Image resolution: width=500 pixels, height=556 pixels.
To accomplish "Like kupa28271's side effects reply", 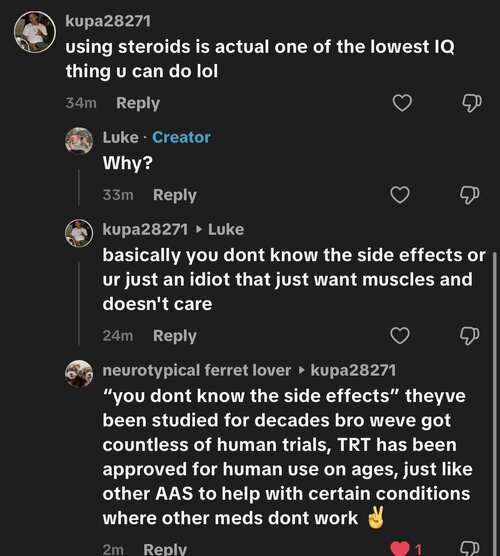I will coord(400,335).
